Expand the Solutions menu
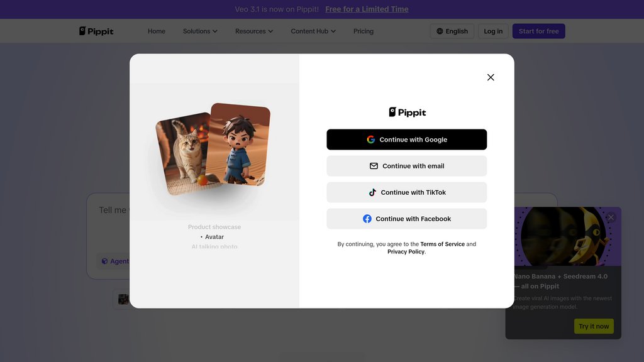 click(x=200, y=31)
